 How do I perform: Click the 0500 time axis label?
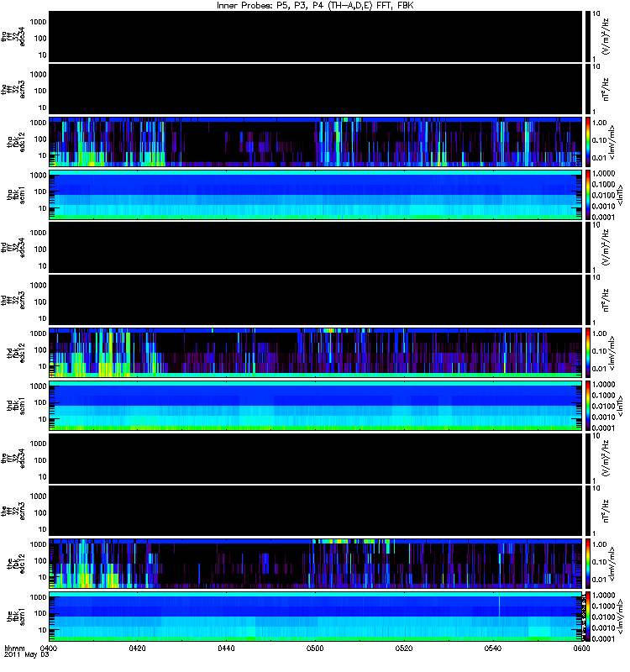pyautogui.click(x=315, y=648)
